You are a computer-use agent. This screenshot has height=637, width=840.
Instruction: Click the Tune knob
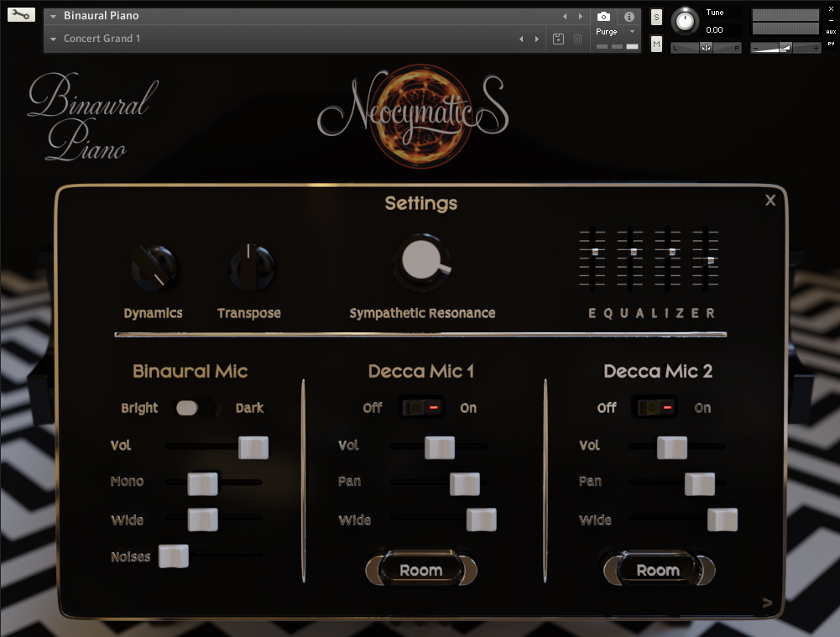click(685, 21)
